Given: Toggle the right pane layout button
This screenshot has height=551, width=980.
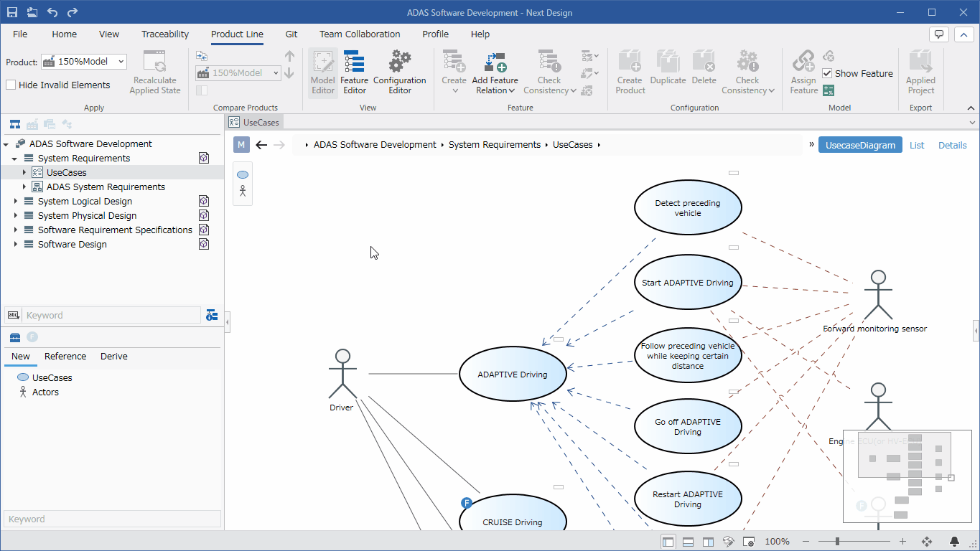Looking at the screenshot, I should click(708, 542).
